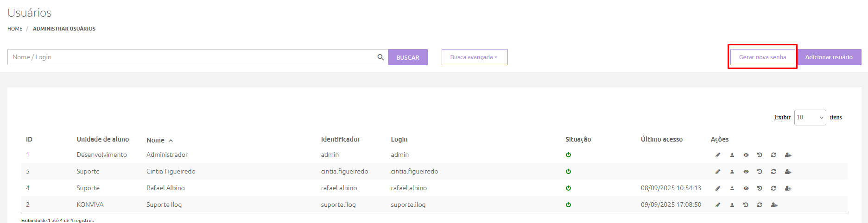Click the pencil edit icon for Suporte Ilog
This screenshot has width=868, height=223.
tap(718, 205)
